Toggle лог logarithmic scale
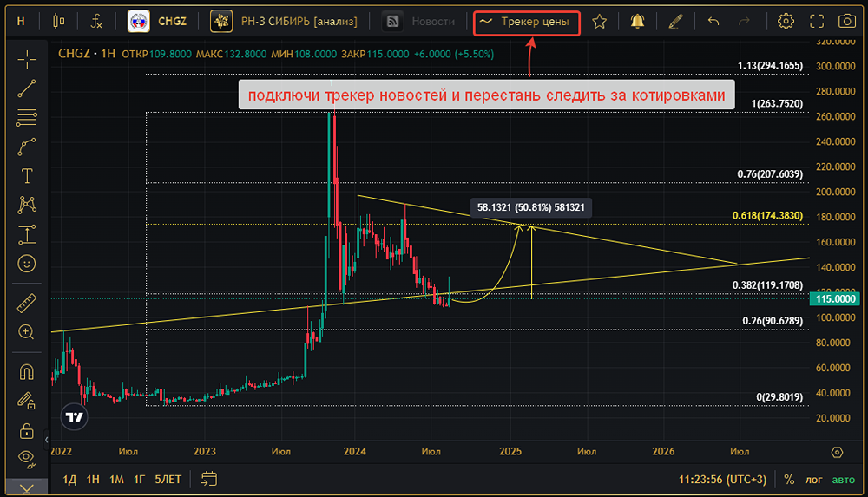This screenshot has width=868, height=497. tap(814, 480)
